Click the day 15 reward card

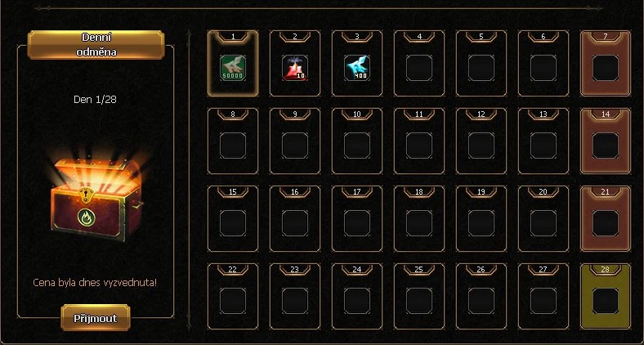233,219
